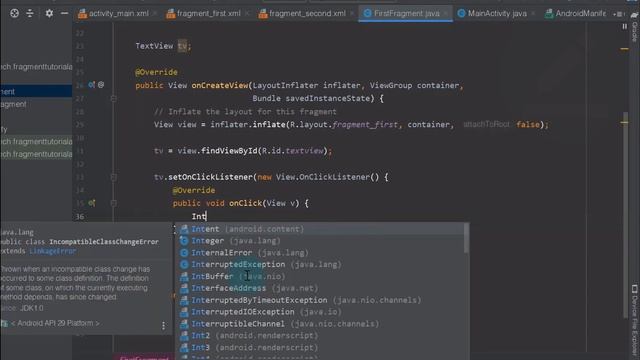Choose IntBuffer (java.nio) suggestion

[320, 276]
